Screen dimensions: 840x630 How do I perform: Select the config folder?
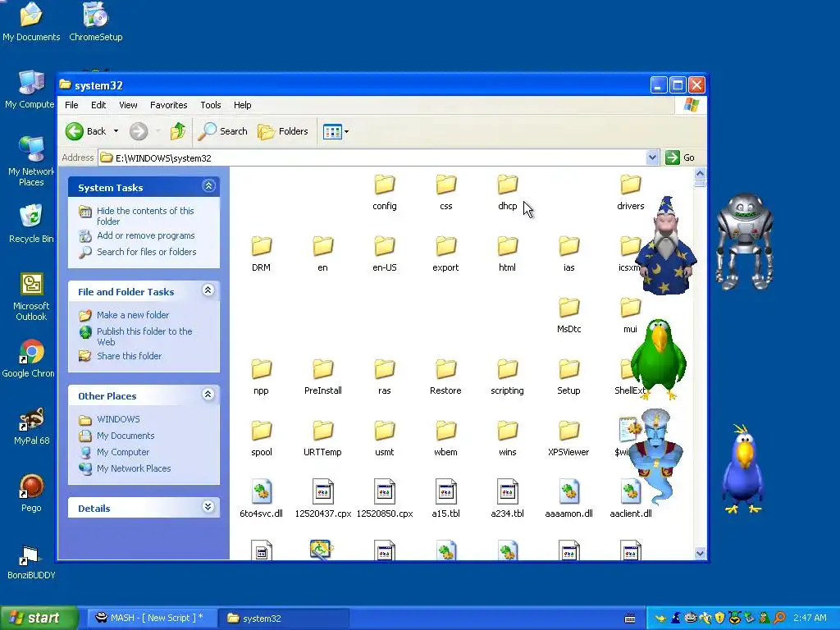point(385,192)
